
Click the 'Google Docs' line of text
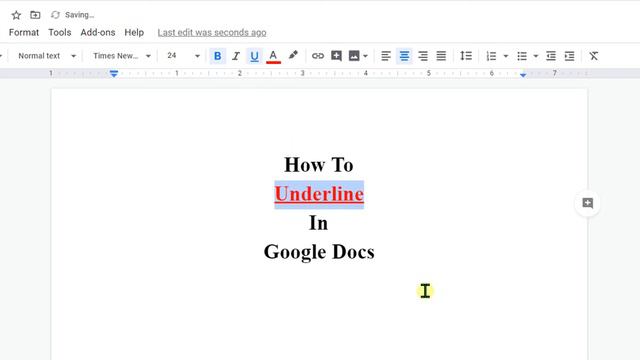tap(319, 252)
